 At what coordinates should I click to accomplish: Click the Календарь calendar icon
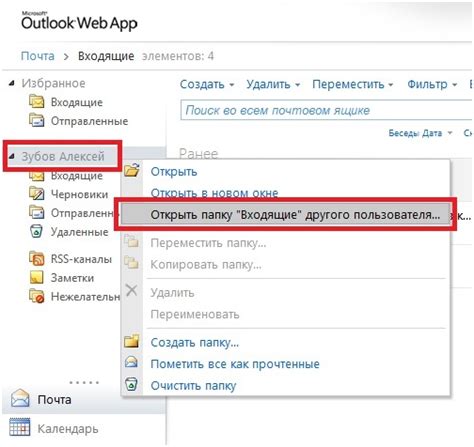[x=20, y=427]
